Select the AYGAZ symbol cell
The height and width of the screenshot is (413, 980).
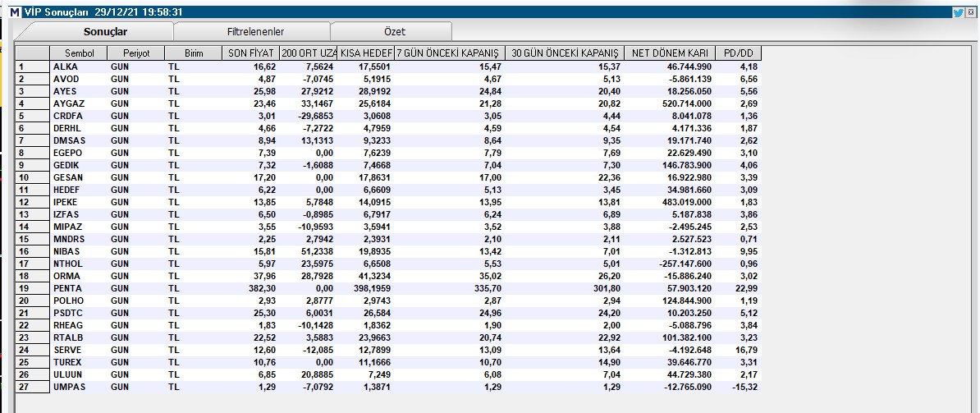coord(78,103)
